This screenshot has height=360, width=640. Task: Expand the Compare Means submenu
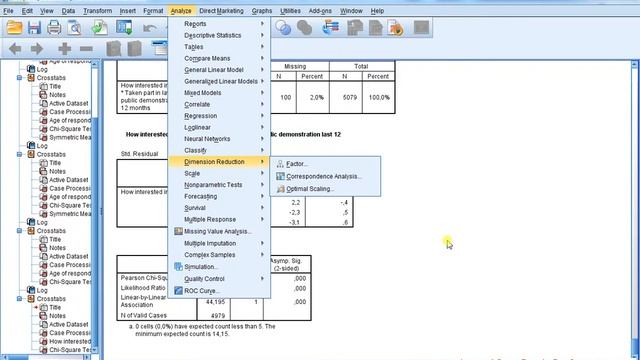point(219,58)
